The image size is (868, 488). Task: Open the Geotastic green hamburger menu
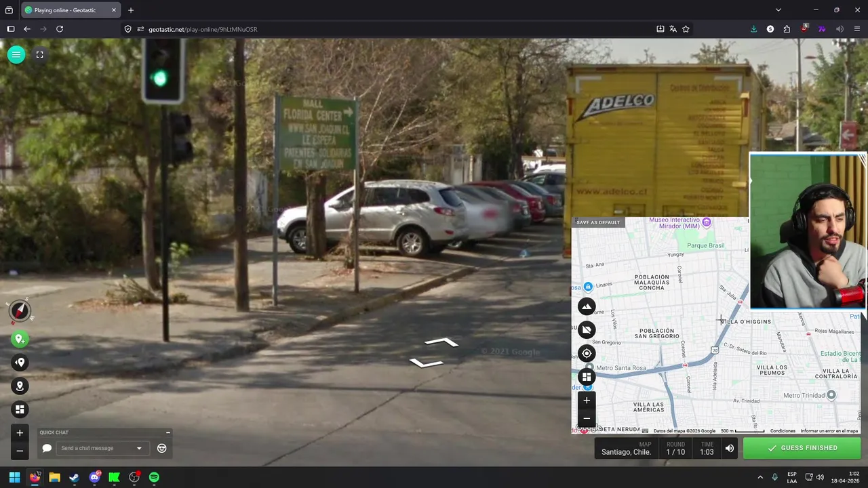tap(16, 55)
